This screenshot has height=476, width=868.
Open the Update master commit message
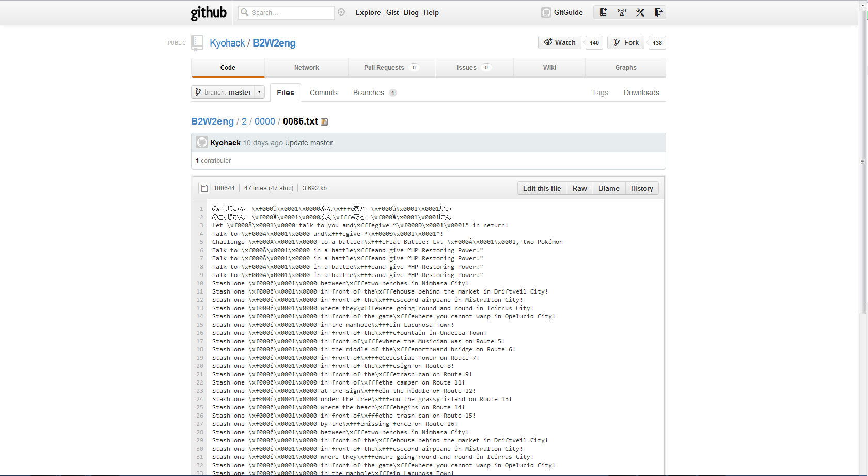pyautogui.click(x=309, y=143)
